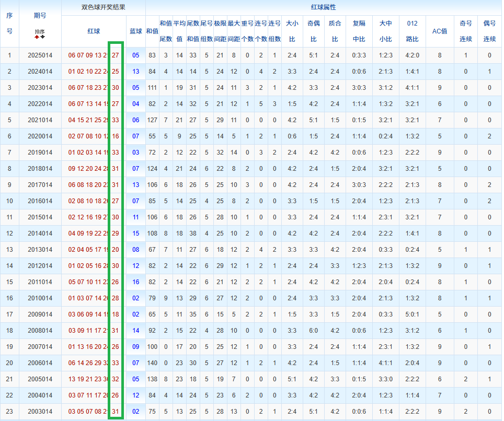Click the 红球属性 group header

coord(323,8)
